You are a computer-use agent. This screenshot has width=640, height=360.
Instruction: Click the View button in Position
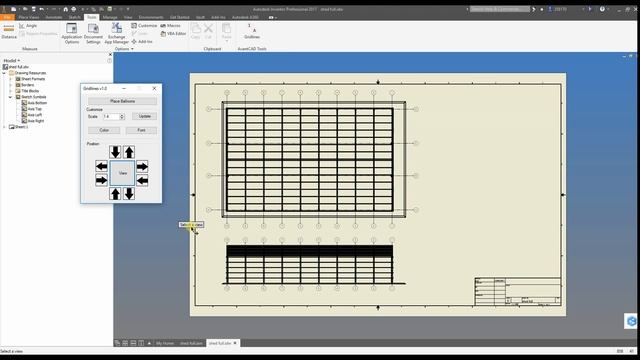(x=122, y=173)
